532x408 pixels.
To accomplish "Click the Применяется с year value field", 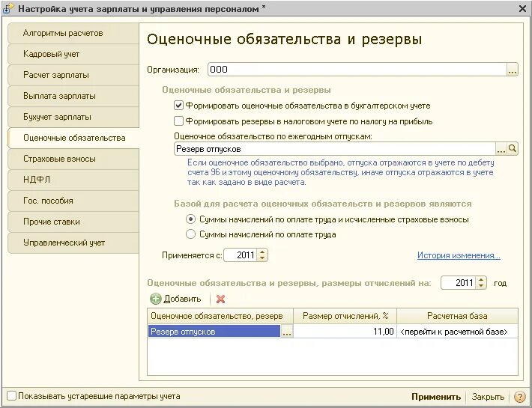I will pos(241,255).
